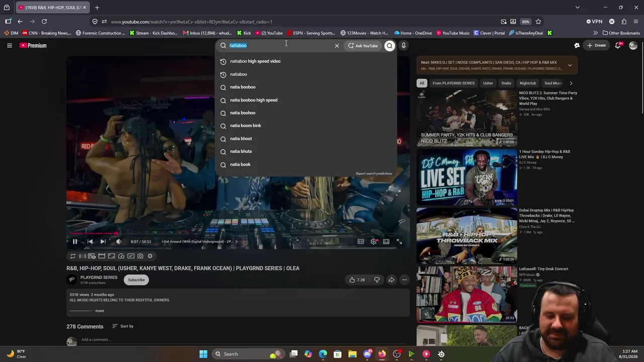The image size is (644, 362).
Task: Select suggestion 'natiaboo high speed video'
Action: click(x=306, y=61)
